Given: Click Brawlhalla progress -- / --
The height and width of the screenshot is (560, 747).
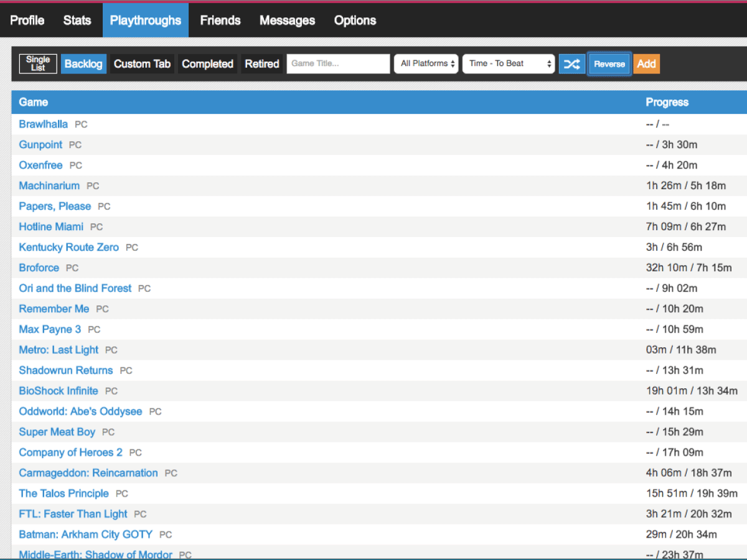Looking at the screenshot, I should pos(657,124).
